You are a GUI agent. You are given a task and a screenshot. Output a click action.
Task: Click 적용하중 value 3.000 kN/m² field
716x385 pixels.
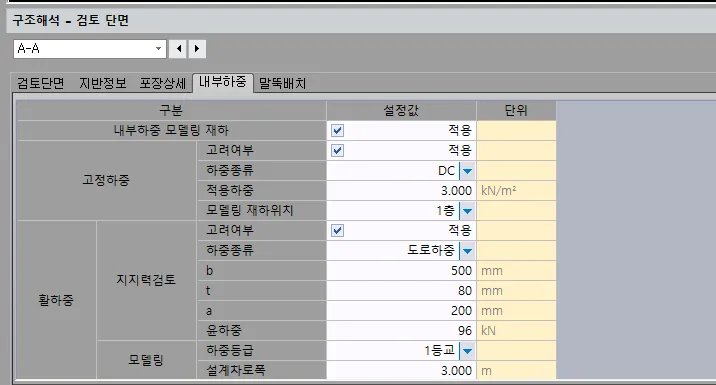point(401,190)
